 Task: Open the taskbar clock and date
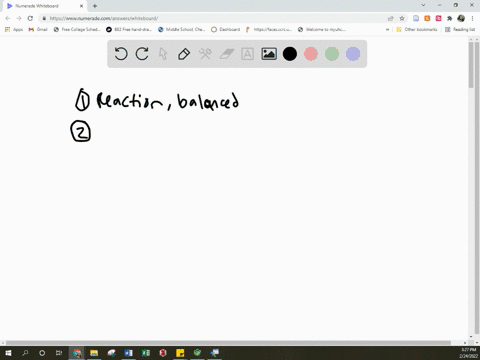click(x=468, y=353)
